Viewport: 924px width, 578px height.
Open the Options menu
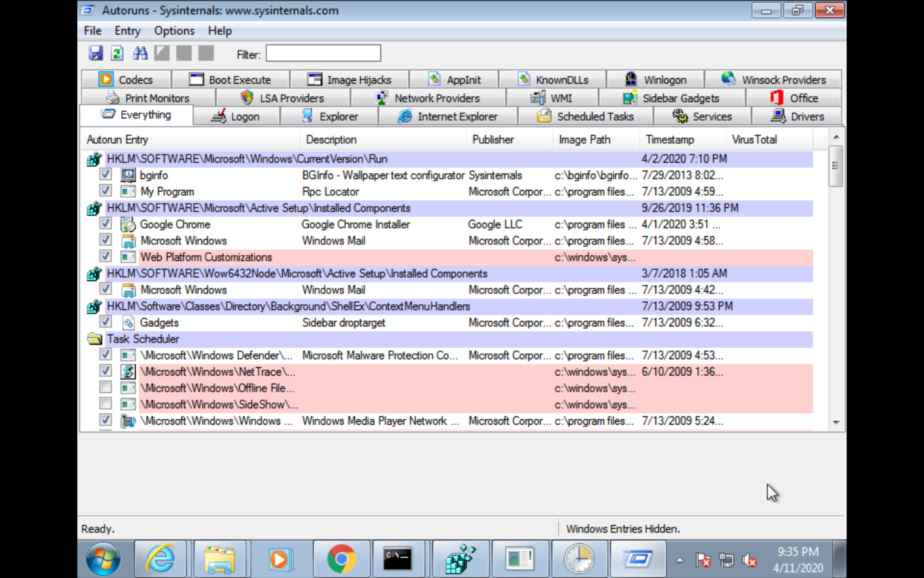click(174, 31)
